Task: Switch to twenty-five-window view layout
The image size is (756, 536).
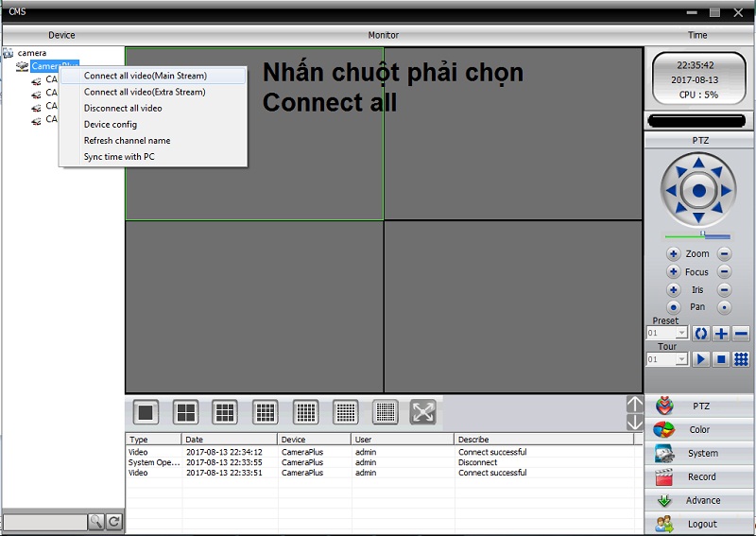Action: click(305, 412)
